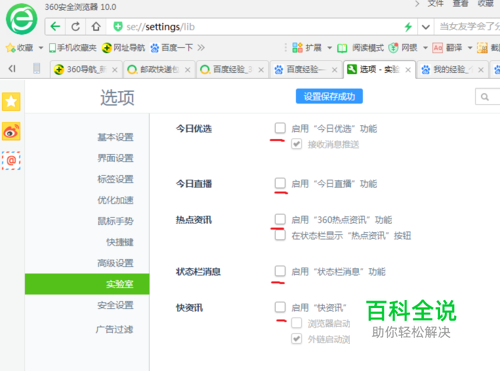Viewport: 500px width, 371px height.
Task: Click the tab-list back toggle icon
Action: (x=12, y=69)
